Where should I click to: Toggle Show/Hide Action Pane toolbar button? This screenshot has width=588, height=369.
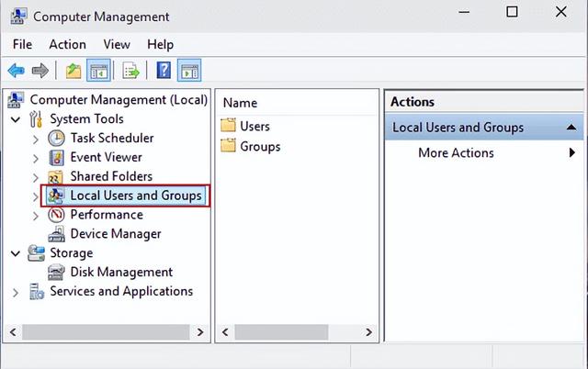189,71
